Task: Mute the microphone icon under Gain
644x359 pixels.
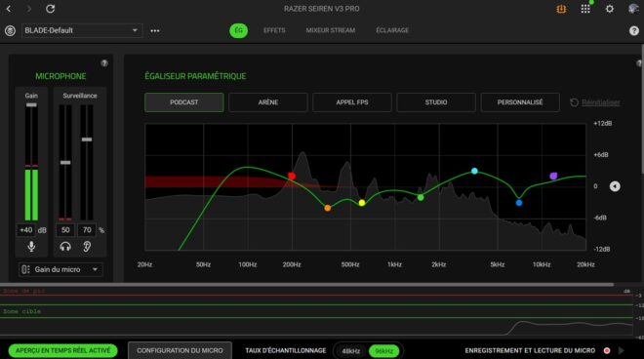Action: [x=31, y=247]
